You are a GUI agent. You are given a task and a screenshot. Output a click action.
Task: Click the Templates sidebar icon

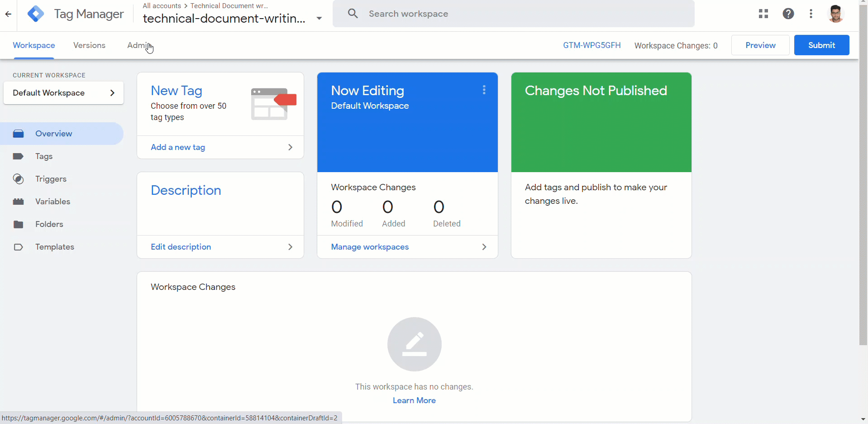pyautogui.click(x=18, y=247)
